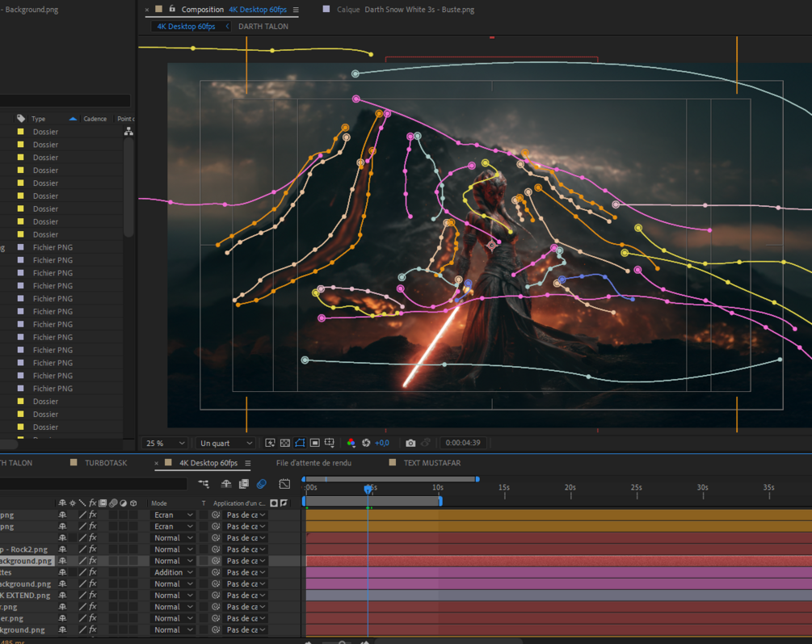Open Normal blend mode dropdown for Rock2.png

[173, 549]
